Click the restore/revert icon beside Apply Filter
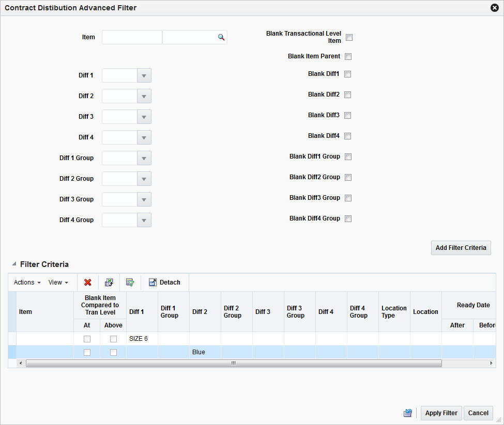 tap(407, 413)
